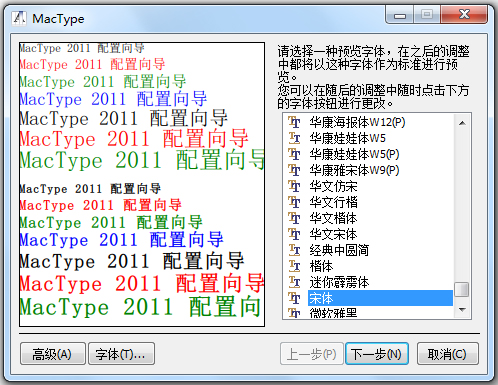
Task: Choose the 经典中圆简 font
Action: point(339,250)
